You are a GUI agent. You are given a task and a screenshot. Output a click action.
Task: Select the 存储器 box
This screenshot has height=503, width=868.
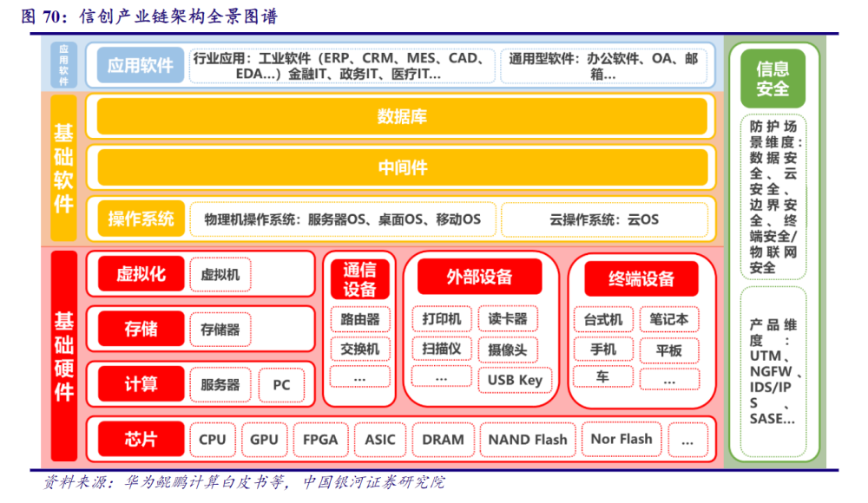(x=220, y=330)
